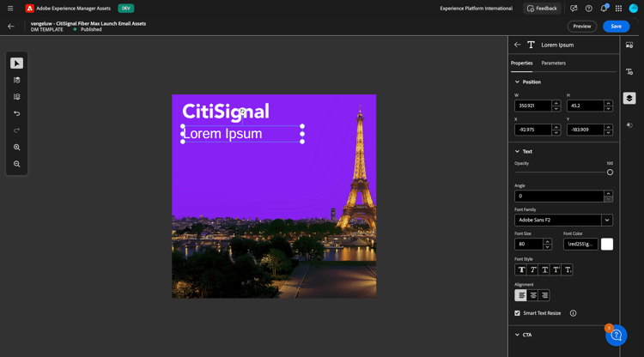The height and width of the screenshot is (357, 644).
Task: Open the shapes panel icon in right rail
Action: (629, 125)
